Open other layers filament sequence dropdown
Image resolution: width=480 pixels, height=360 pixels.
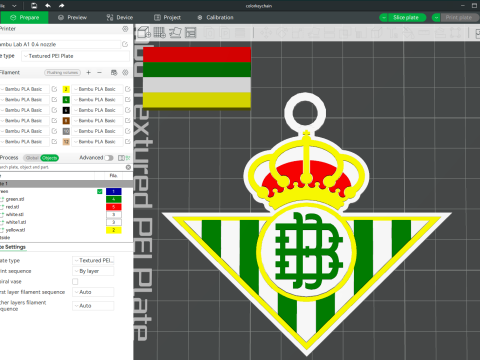(93, 306)
